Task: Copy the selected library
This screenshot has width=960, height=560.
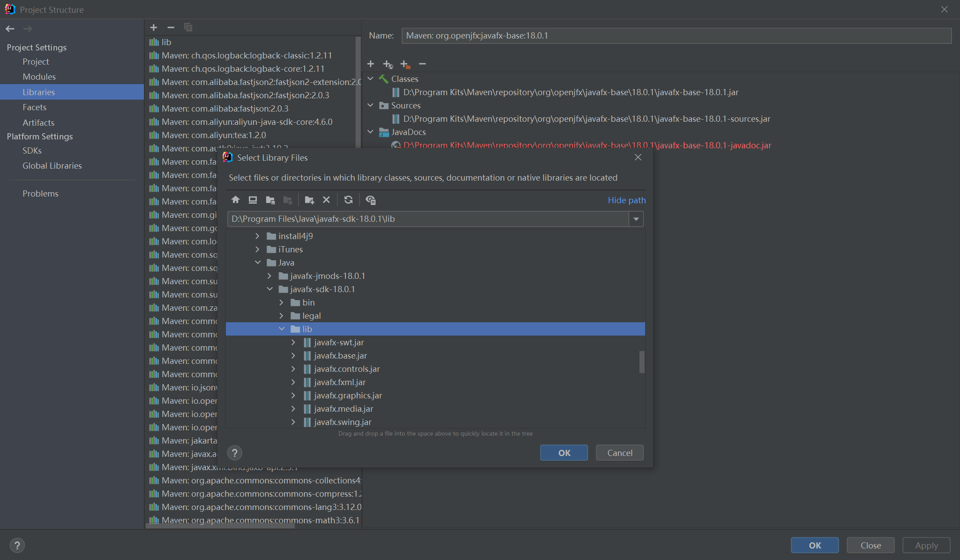Action: tap(188, 27)
